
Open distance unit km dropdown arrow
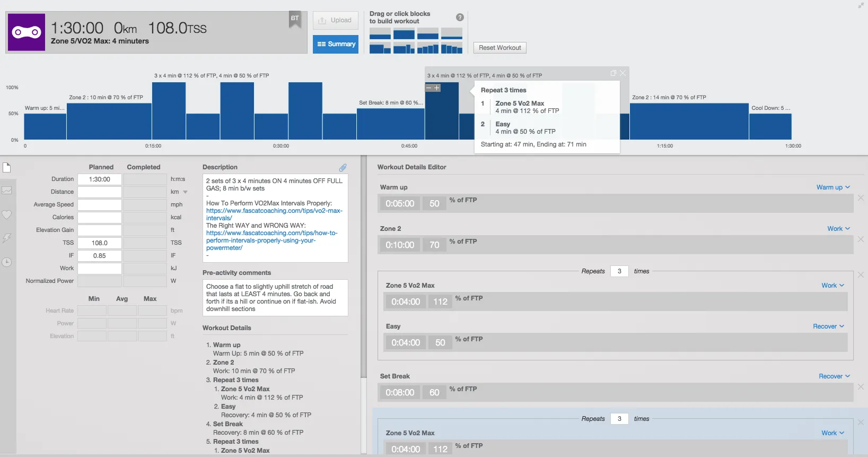(x=185, y=192)
